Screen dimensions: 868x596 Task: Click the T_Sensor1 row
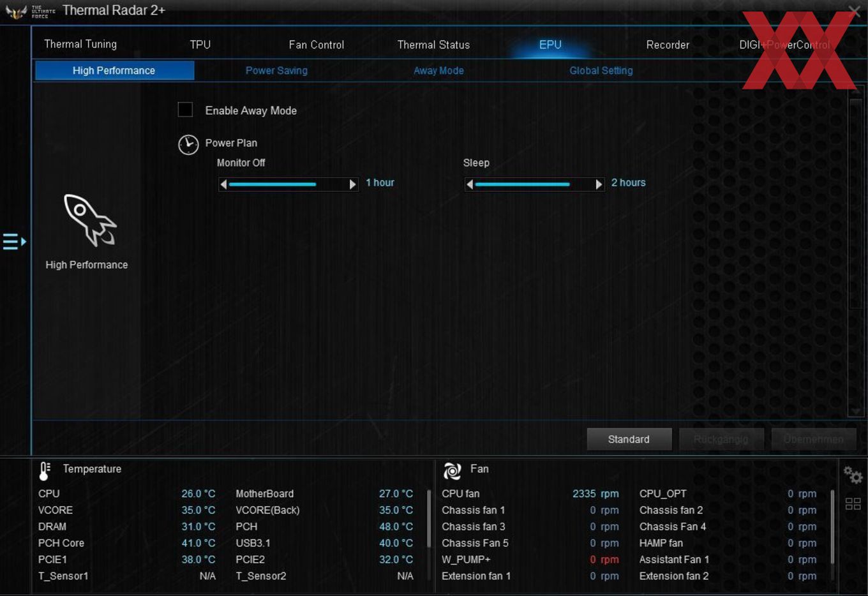[x=127, y=576]
